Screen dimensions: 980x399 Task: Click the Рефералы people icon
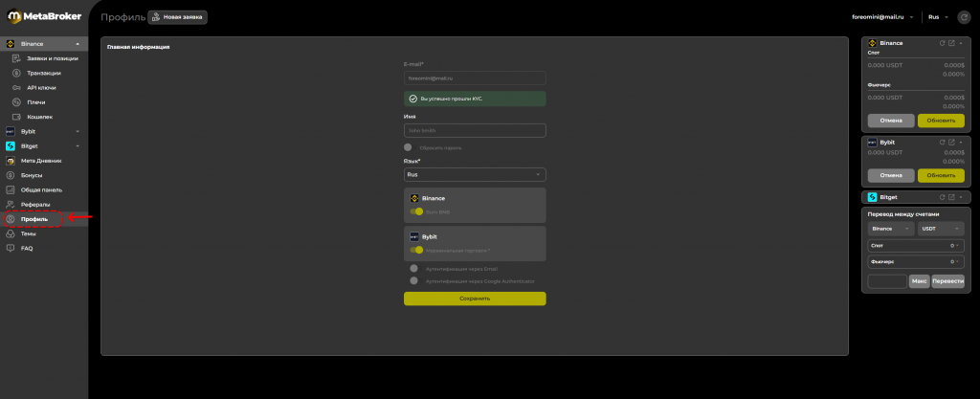(10, 204)
